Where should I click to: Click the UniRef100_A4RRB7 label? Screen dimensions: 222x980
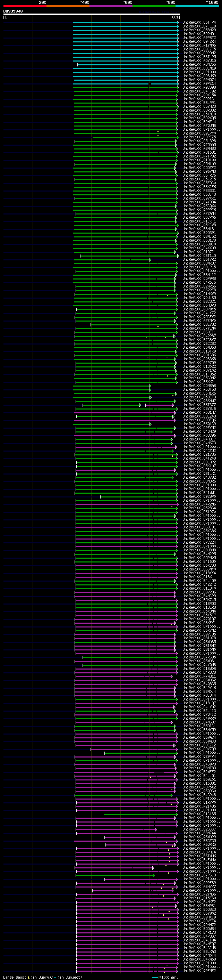coord(199,336)
